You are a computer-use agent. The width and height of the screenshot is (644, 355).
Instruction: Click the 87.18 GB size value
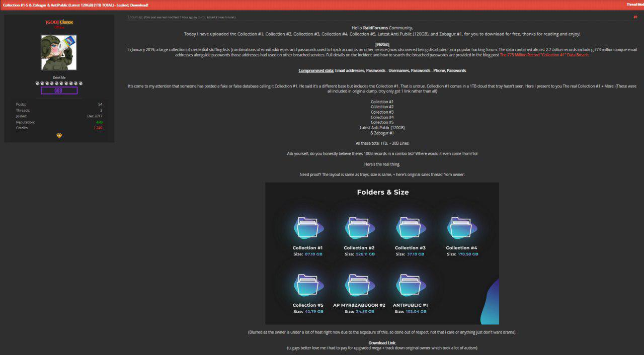tap(313, 254)
